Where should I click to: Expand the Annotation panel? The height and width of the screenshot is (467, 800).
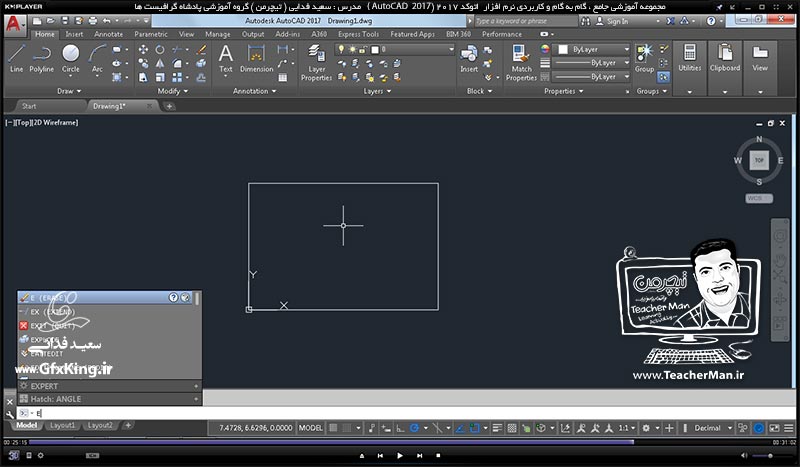(x=254, y=91)
